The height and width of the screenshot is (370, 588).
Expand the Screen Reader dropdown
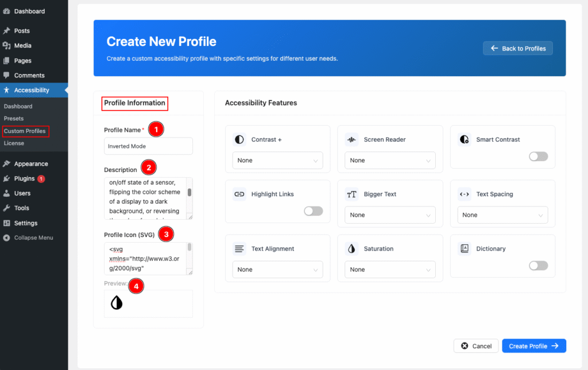[x=390, y=161]
